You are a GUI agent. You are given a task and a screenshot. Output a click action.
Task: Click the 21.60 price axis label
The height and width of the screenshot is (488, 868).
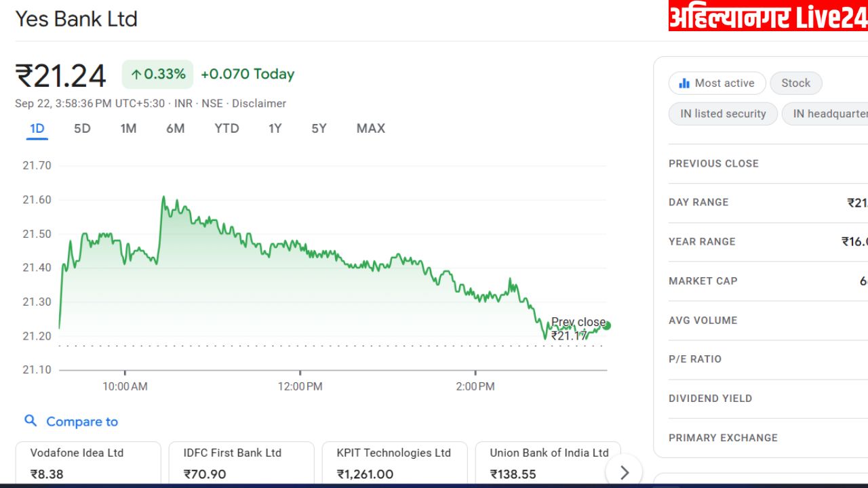37,200
